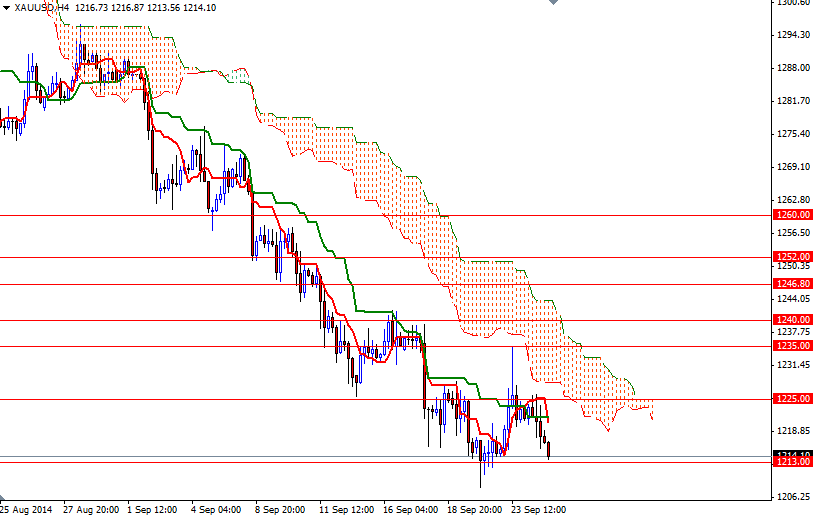Click the 23 Sep 12:00 time label

pos(538,510)
